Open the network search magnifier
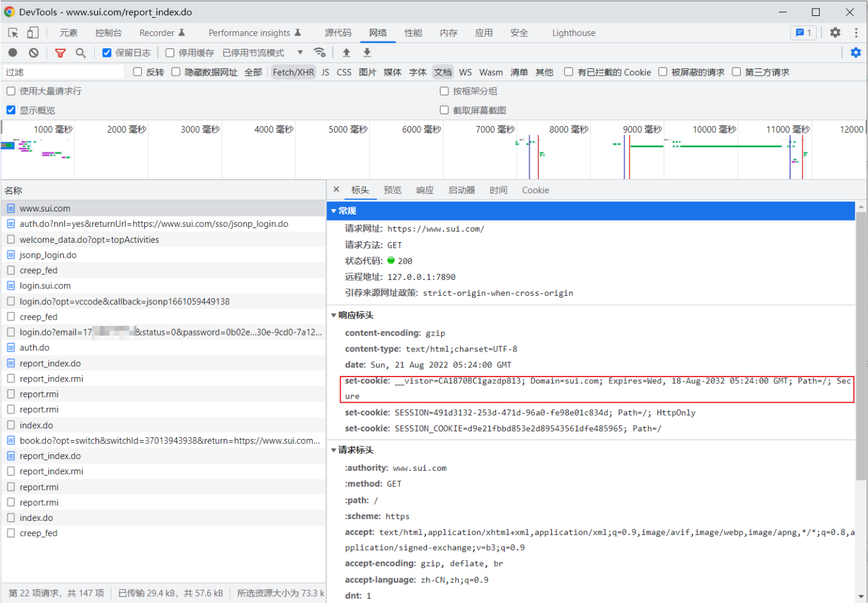This screenshot has height=604, width=868. tap(81, 53)
